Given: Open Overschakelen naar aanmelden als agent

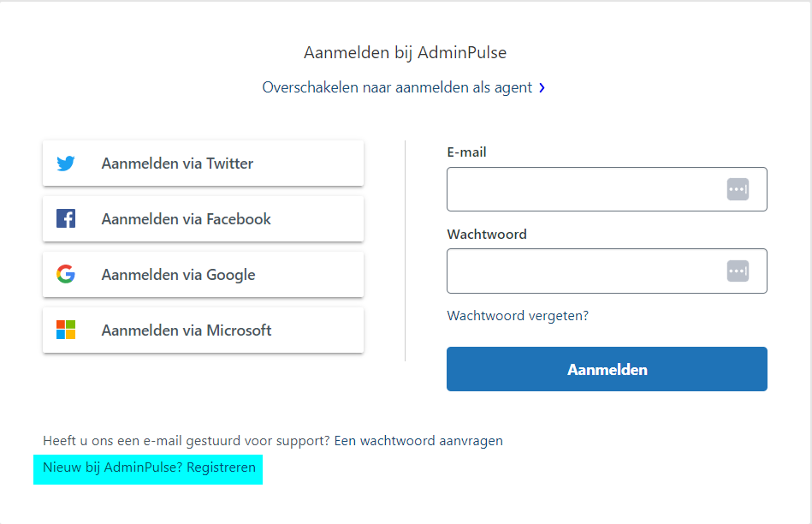Looking at the screenshot, I should [x=397, y=87].
